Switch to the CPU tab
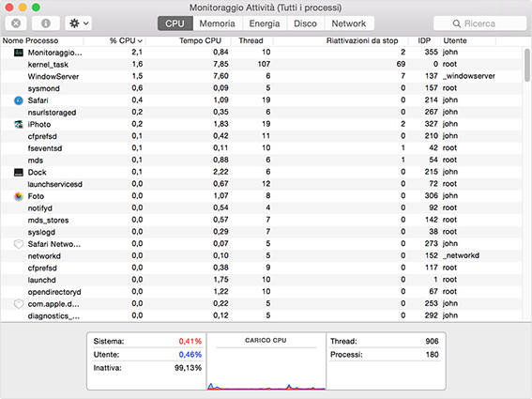The width and height of the screenshot is (532, 399). tap(175, 23)
